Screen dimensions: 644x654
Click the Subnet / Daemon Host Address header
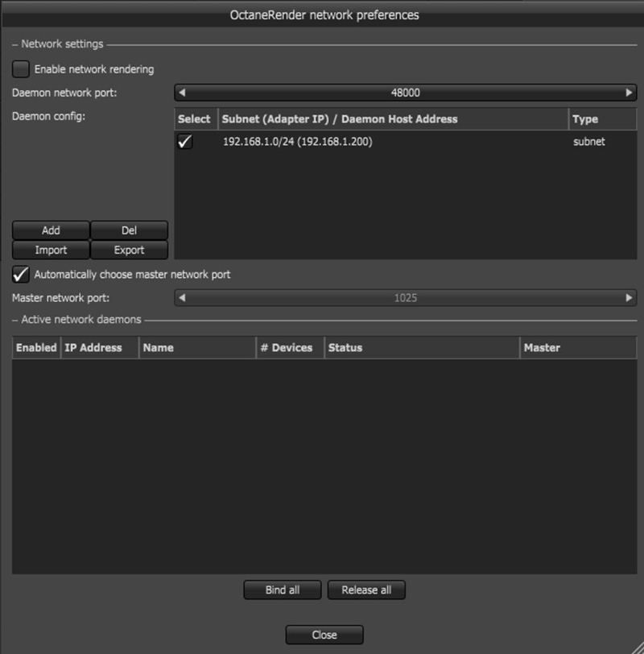(393, 119)
